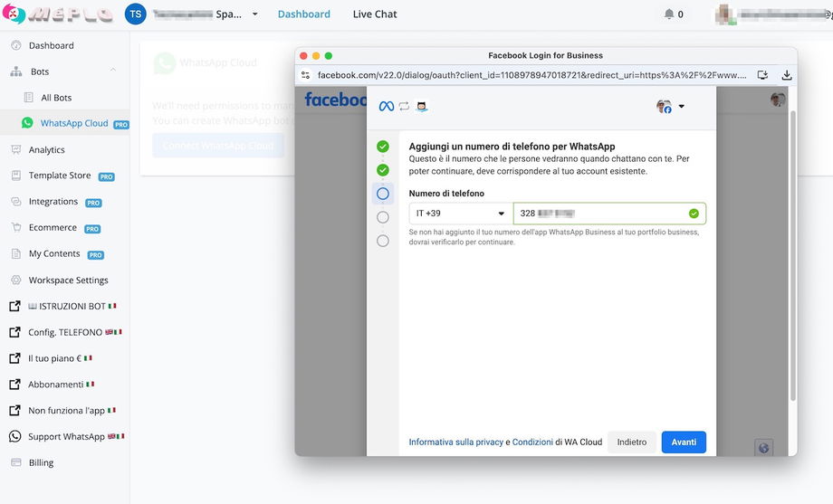The height and width of the screenshot is (504, 833).
Task: Click the Integrations icon
Action: pos(16,201)
